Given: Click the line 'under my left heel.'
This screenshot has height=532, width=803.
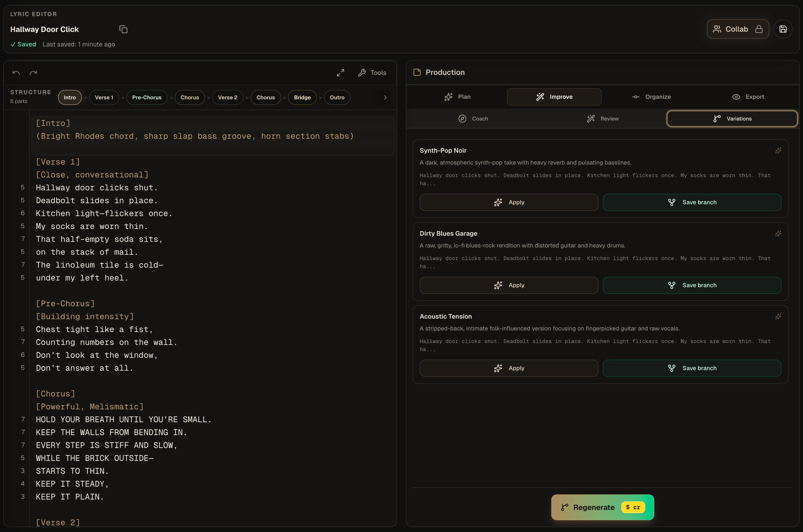Looking at the screenshot, I should pyautogui.click(x=82, y=278).
